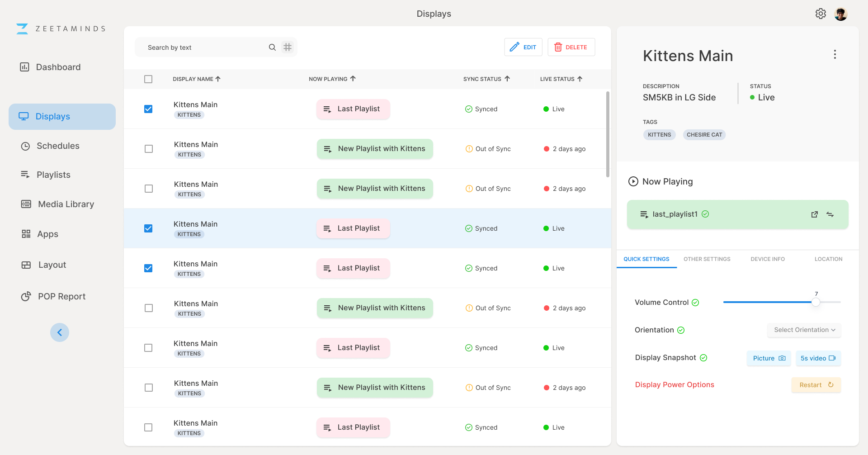868x455 pixels.
Task: Open the three-dot menu for Kittens Main
Action: [x=835, y=55]
